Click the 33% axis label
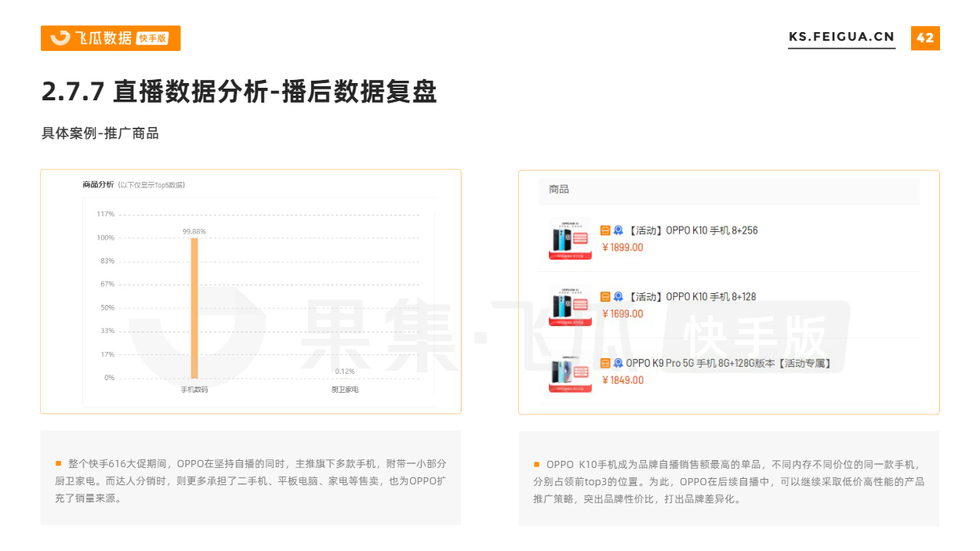Viewport: 980px width, 551px height. (x=107, y=331)
